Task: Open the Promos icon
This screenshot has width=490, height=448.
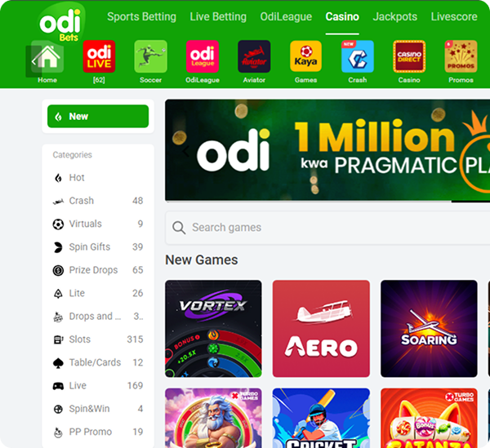Action: pos(461,56)
